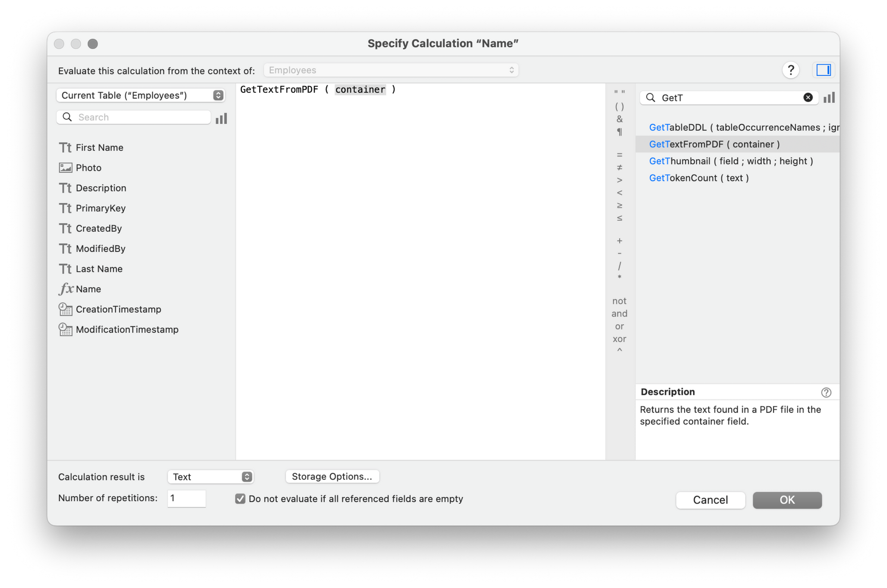The image size is (887, 588).
Task: Click the field Search box
Action: [134, 117]
